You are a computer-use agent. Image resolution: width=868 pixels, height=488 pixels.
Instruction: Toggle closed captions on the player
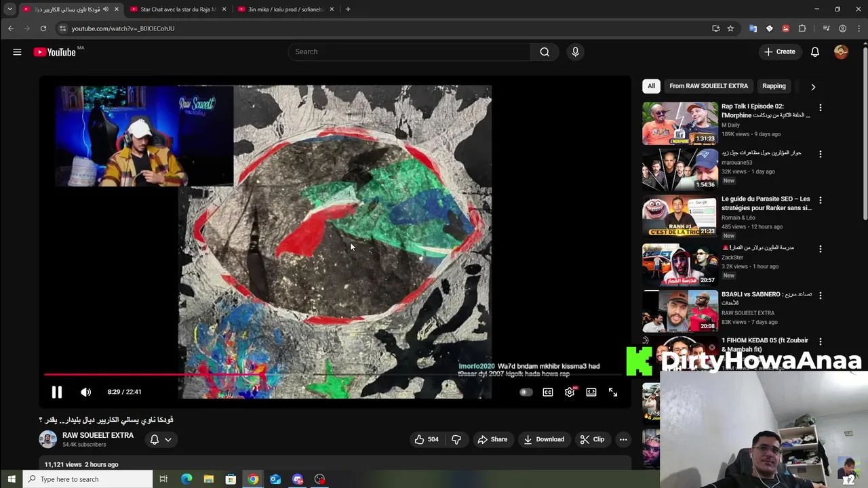tap(548, 392)
